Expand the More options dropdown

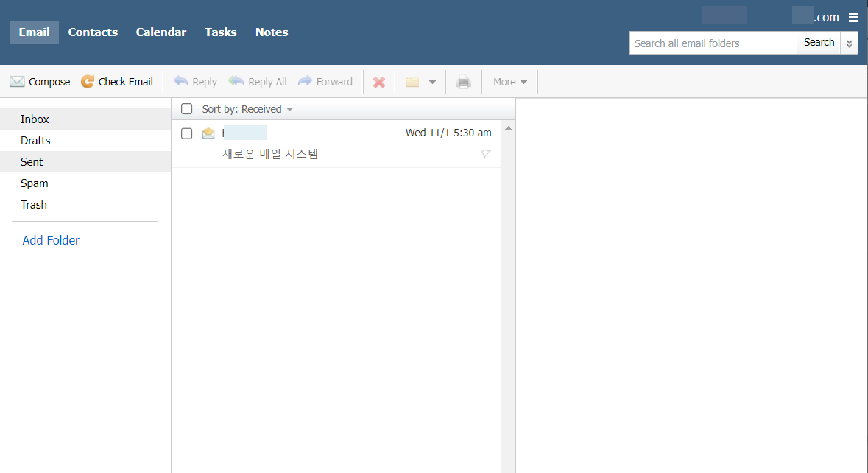(x=509, y=81)
